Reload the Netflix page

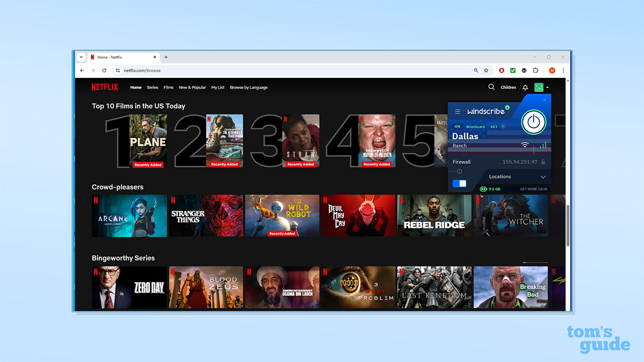pyautogui.click(x=104, y=70)
